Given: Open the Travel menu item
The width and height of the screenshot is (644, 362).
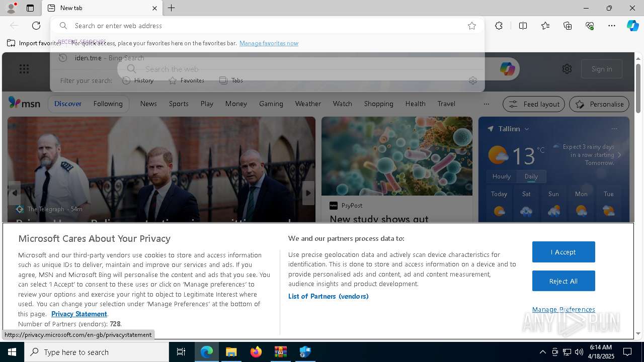Looking at the screenshot, I should coord(446,104).
